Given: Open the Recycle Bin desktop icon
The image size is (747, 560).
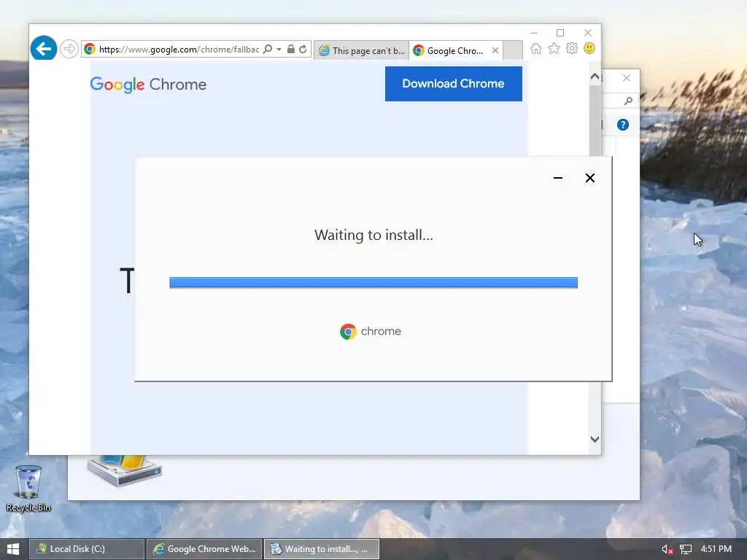Looking at the screenshot, I should [x=28, y=489].
